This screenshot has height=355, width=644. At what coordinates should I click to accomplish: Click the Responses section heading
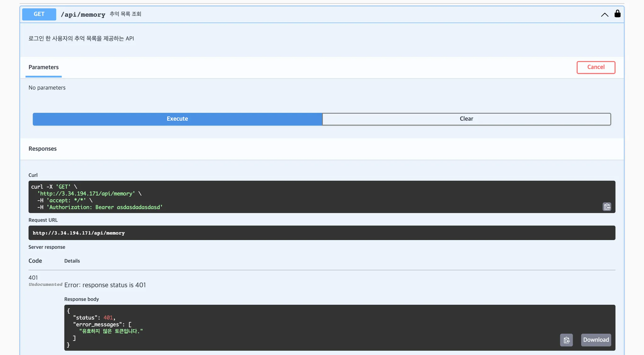pyautogui.click(x=42, y=149)
